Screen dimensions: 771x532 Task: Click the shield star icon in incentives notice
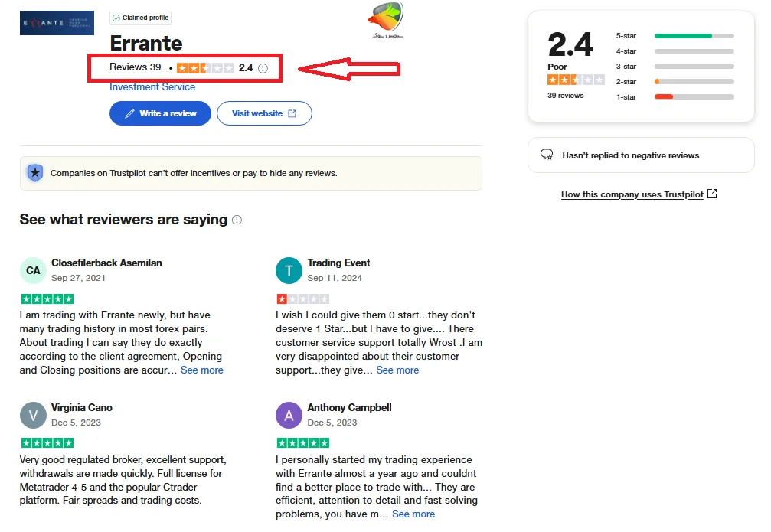pyautogui.click(x=35, y=173)
